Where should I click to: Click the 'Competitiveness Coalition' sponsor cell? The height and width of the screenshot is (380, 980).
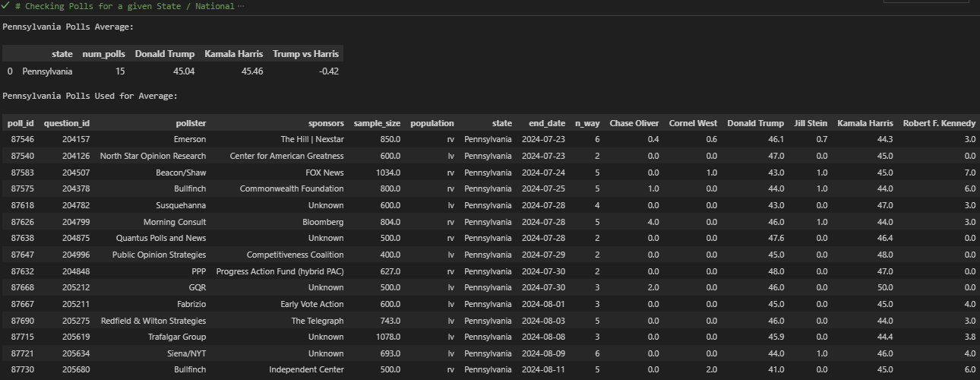click(x=296, y=255)
